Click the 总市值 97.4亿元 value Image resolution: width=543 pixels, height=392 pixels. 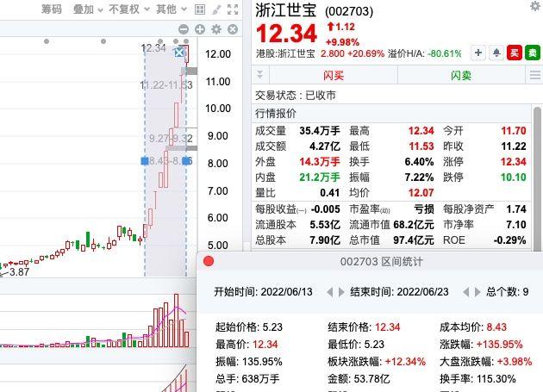tap(414, 240)
